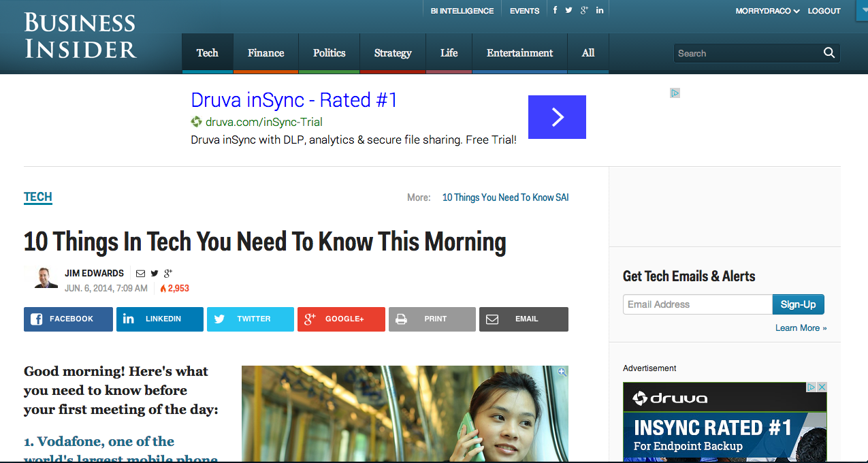Click the AdChoices icon on top banner ad
This screenshot has width=868, height=463.
click(x=675, y=93)
